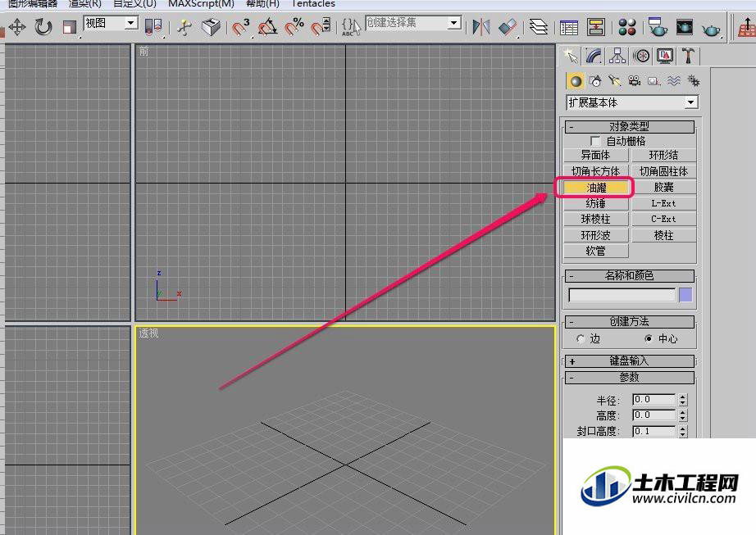This screenshot has height=535, width=756.
Task: Collapse the 创建方法 rollout
Action: pos(629,321)
